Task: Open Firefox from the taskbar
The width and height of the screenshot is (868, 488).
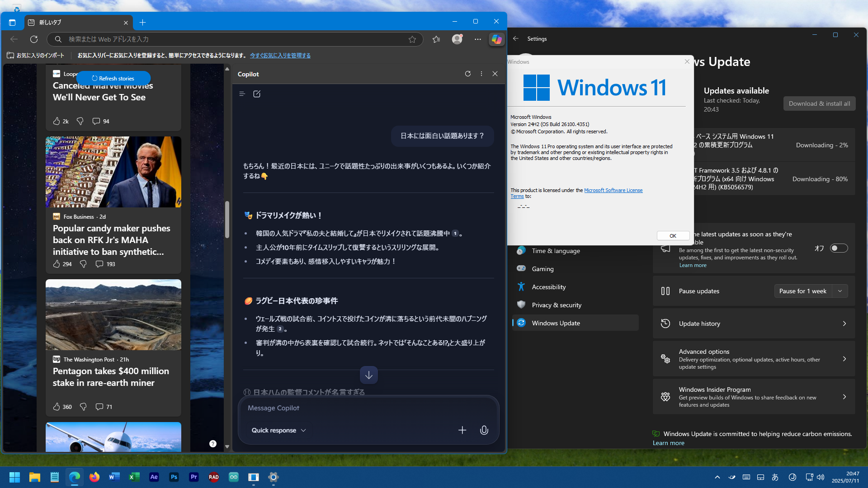Action: click(x=94, y=477)
